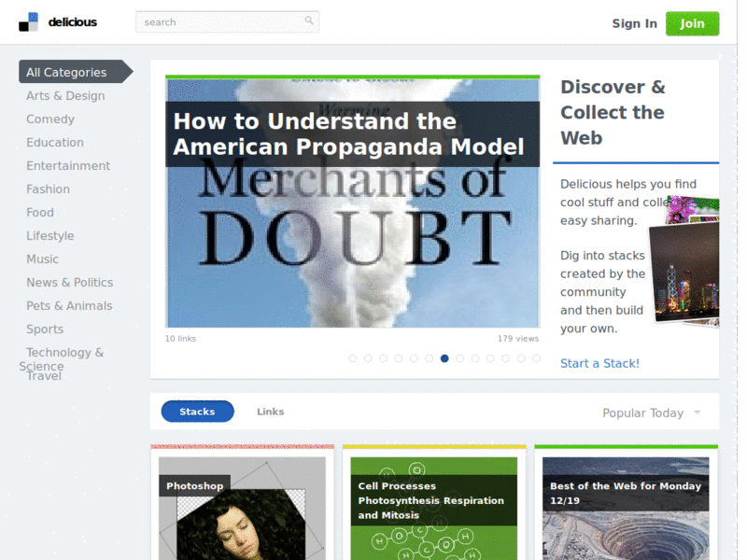Open the Food category
Screen dimensions: 747x560
click(x=40, y=213)
